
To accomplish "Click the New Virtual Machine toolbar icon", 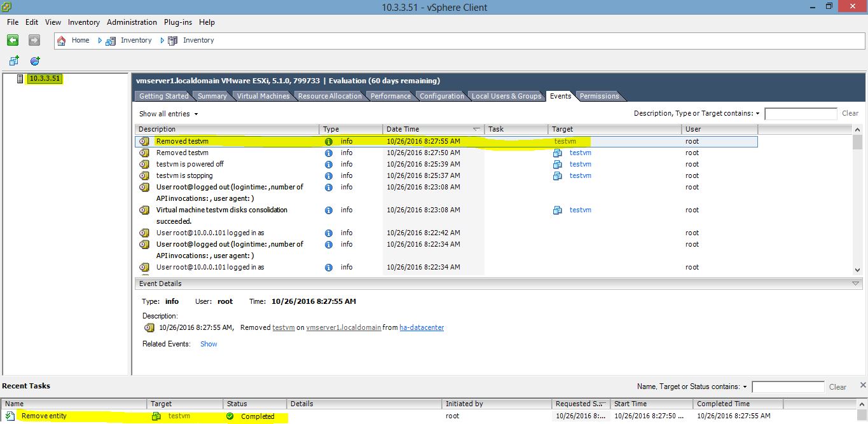I will (x=14, y=61).
